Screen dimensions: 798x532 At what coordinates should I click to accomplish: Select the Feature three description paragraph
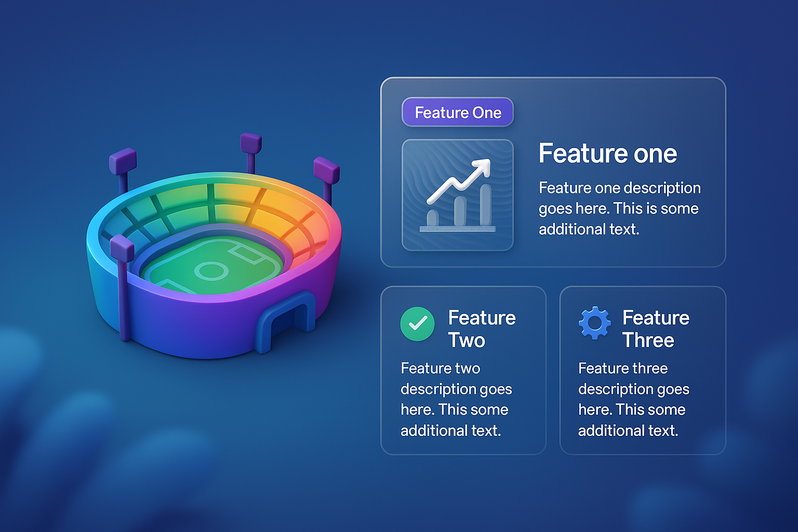(633, 399)
